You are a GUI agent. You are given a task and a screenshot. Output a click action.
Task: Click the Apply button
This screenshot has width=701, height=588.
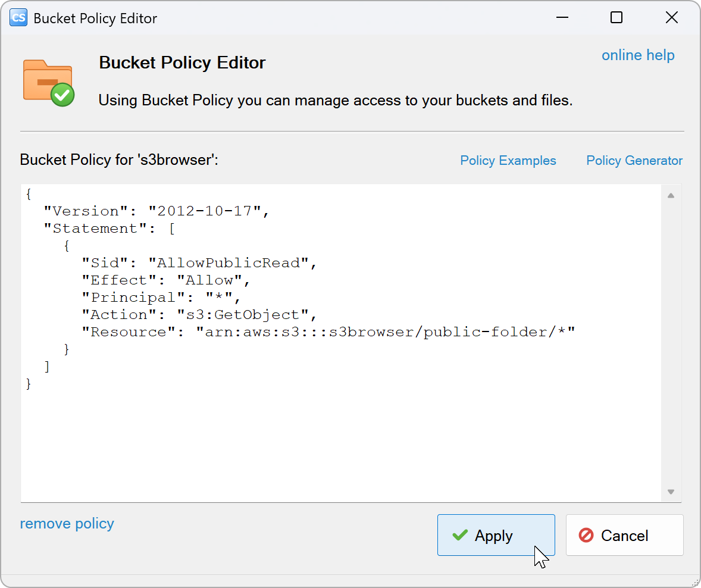496,535
